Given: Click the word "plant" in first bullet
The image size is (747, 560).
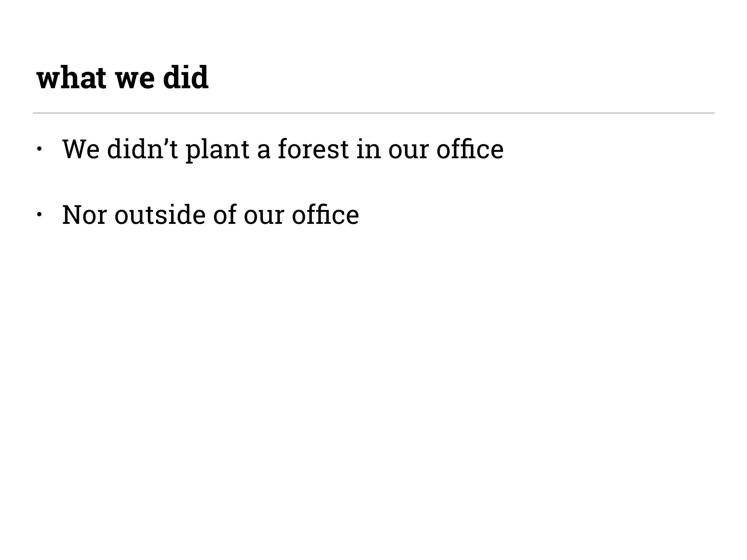Looking at the screenshot, I should pyautogui.click(x=217, y=149).
